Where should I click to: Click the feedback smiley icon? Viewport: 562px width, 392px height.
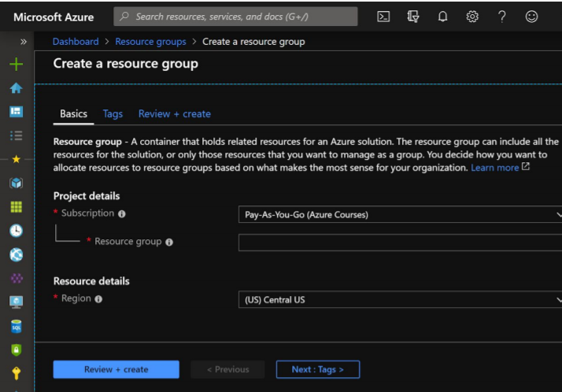(532, 17)
